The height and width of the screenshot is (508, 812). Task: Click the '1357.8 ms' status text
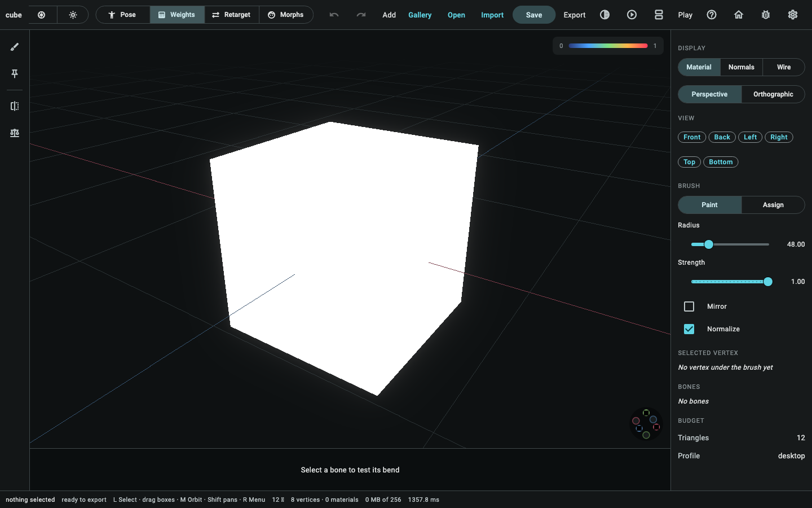pyautogui.click(x=423, y=500)
